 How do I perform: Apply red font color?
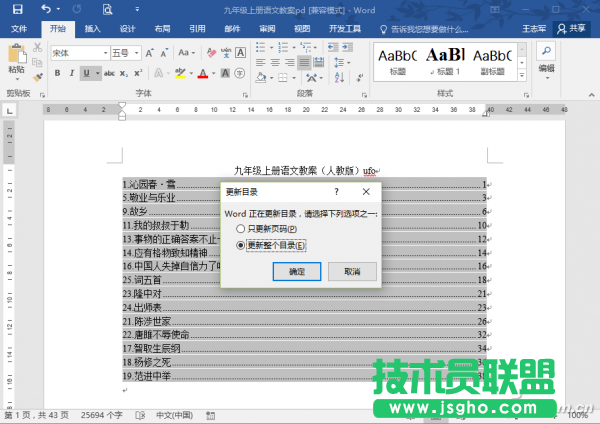point(203,73)
